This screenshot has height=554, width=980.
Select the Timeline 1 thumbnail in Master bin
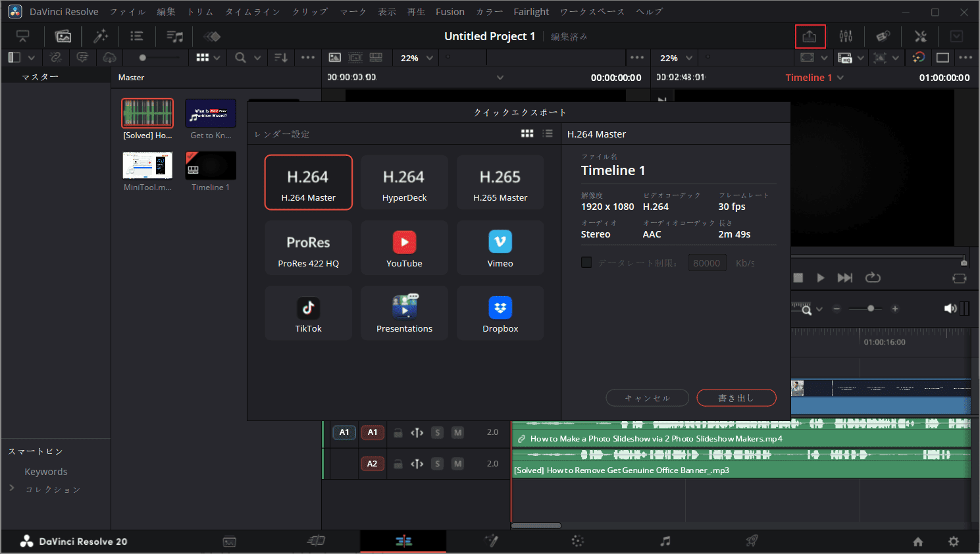pyautogui.click(x=210, y=165)
